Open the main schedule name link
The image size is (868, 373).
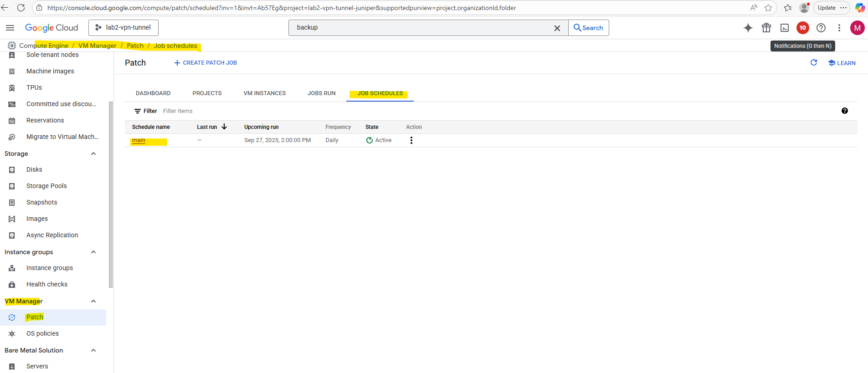click(139, 140)
